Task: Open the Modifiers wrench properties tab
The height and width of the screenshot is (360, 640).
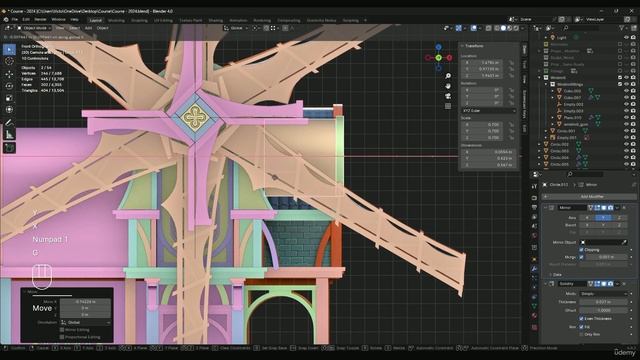Action: (534, 269)
